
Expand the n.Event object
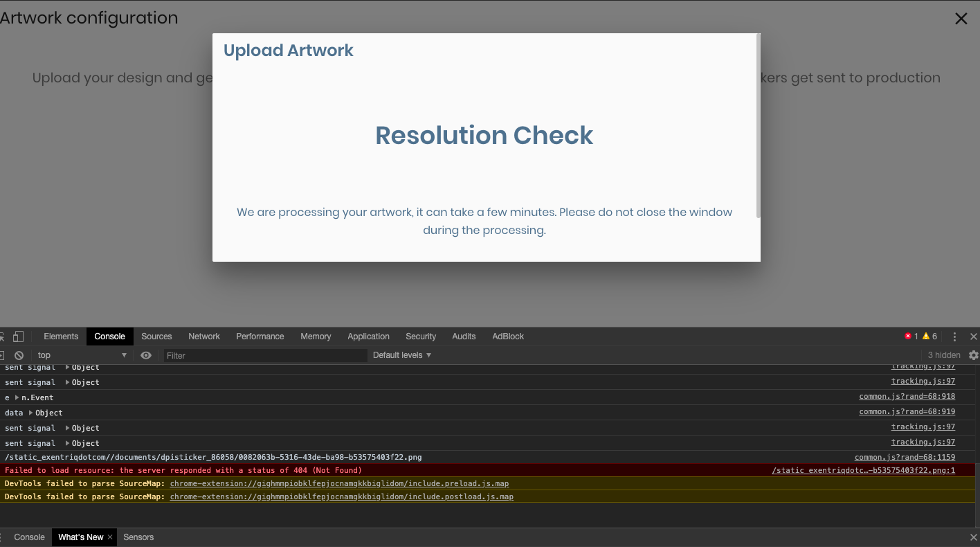coord(17,397)
